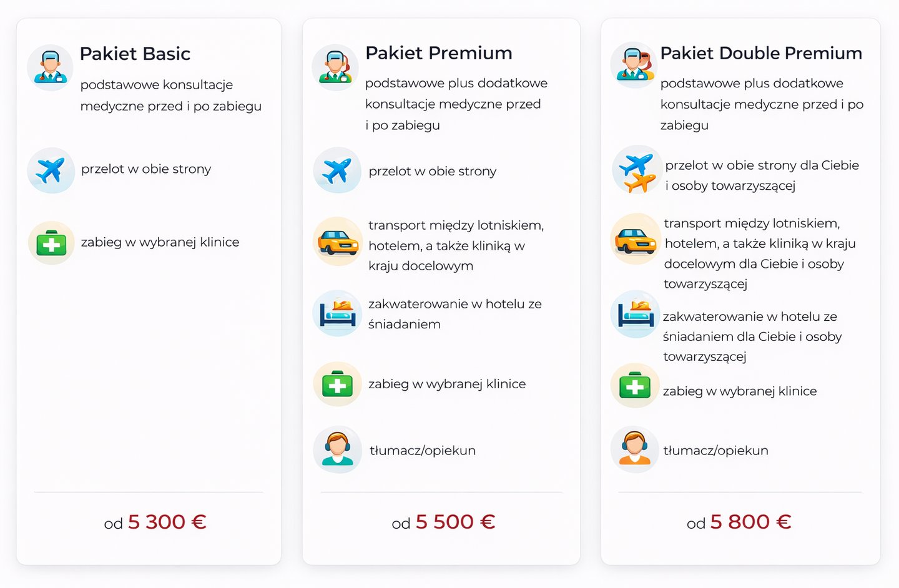899x588 pixels.
Task: Click the hotel bed icon in Double Premium
Action: pyautogui.click(x=635, y=315)
